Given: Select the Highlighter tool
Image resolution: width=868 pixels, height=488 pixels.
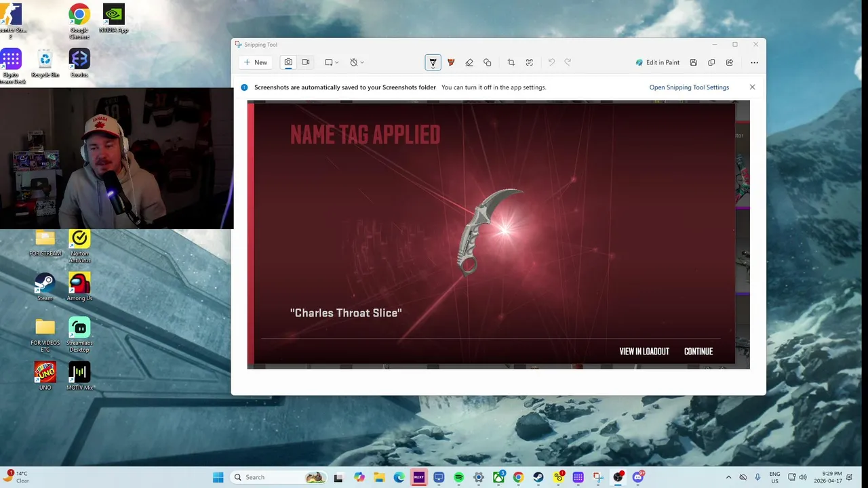Looking at the screenshot, I should pyautogui.click(x=451, y=62).
